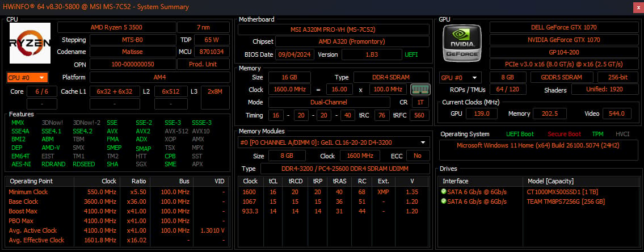Select the Avg. Effective Clock row
Viewport: 644px width, 252px height.
click(x=117, y=240)
